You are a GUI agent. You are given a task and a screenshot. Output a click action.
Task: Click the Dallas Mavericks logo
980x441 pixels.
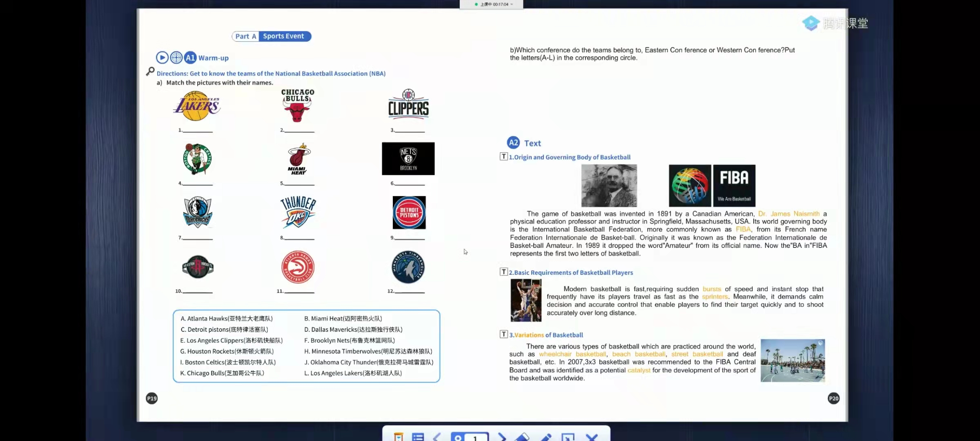click(198, 212)
